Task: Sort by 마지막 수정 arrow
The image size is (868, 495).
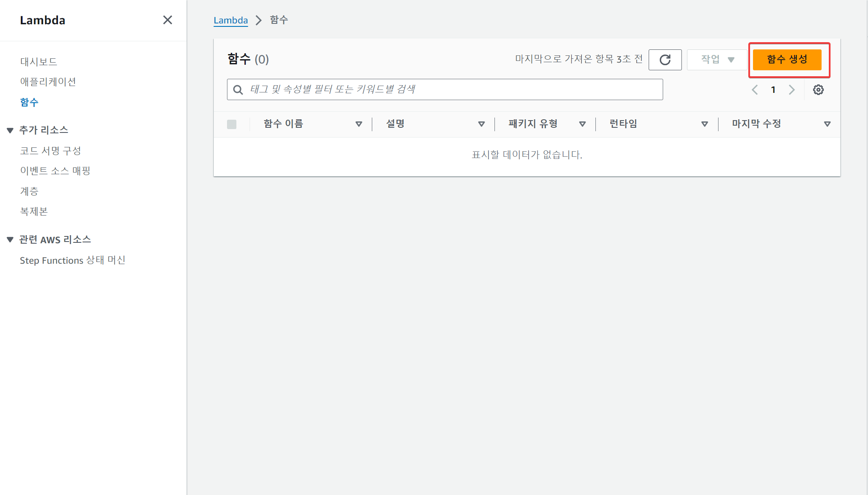Action: [827, 124]
